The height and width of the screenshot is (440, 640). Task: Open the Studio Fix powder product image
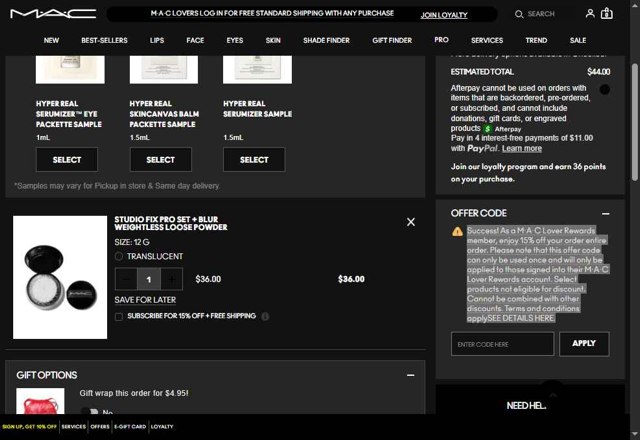(x=60, y=277)
